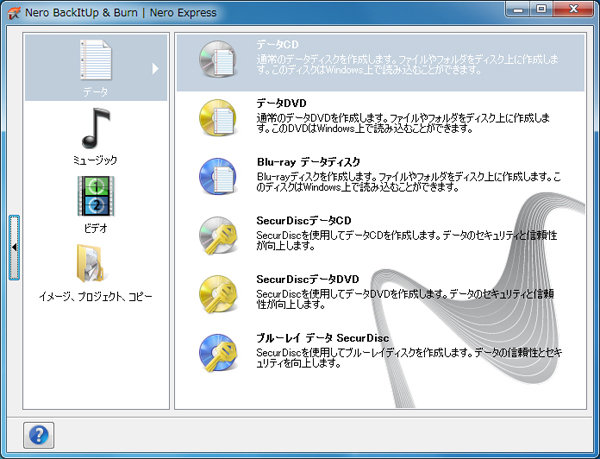The image size is (600, 459).
Task: Click the description starting Blu-rayディスクを作成します
Action: coord(408,182)
